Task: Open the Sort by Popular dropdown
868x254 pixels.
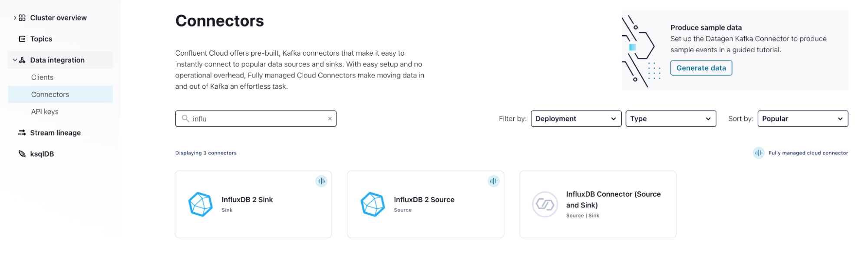Action: click(x=802, y=119)
